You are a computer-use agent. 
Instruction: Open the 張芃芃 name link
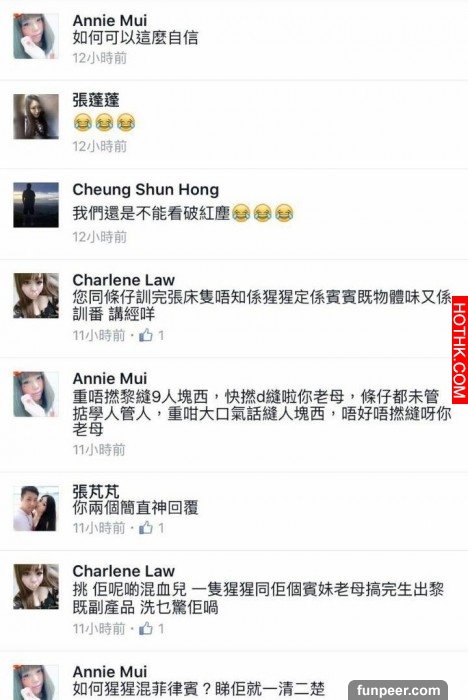pos(96,492)
